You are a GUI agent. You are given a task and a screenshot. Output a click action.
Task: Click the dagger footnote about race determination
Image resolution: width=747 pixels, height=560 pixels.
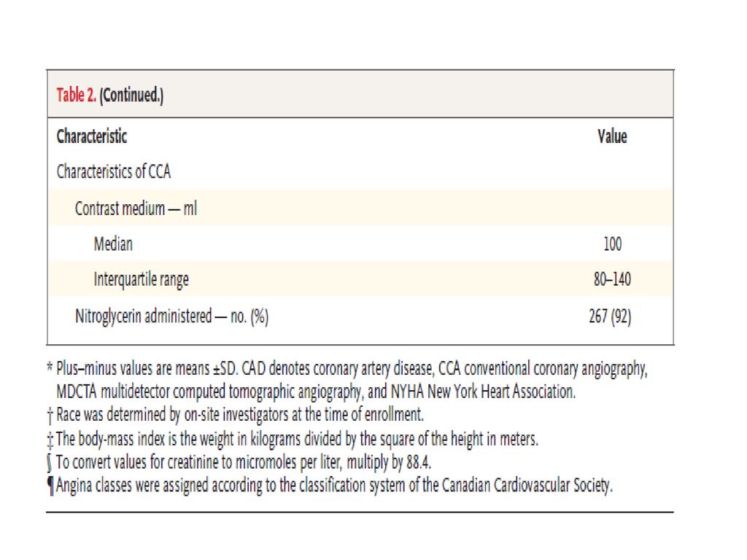236,415
